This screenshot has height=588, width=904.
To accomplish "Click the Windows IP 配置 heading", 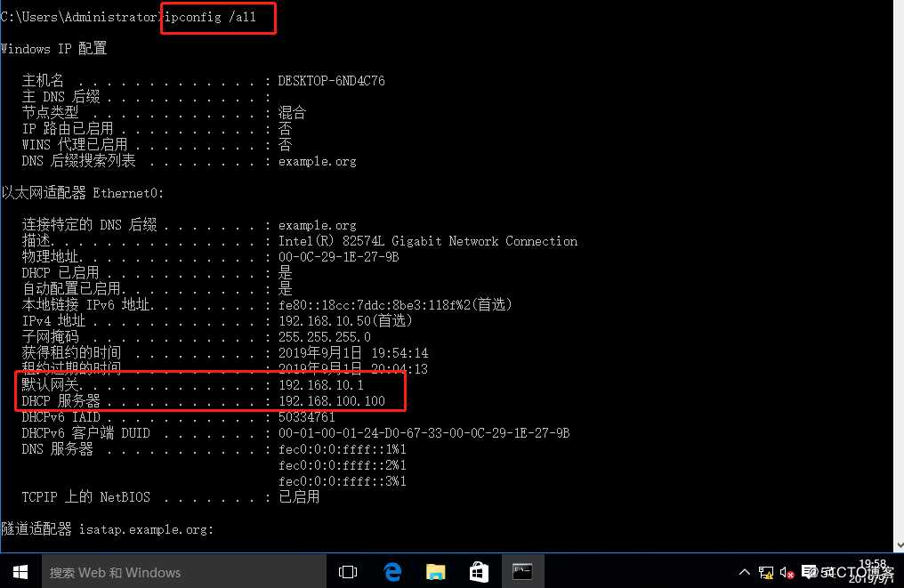I will (x=53, y=48).
